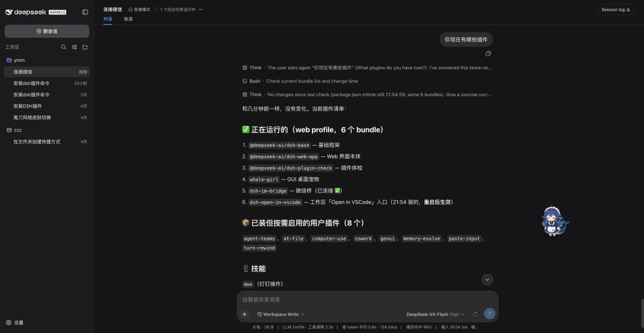Open the 安装DSH插件 session
This screenshot has height=333, width=644.
click(47, 106)
